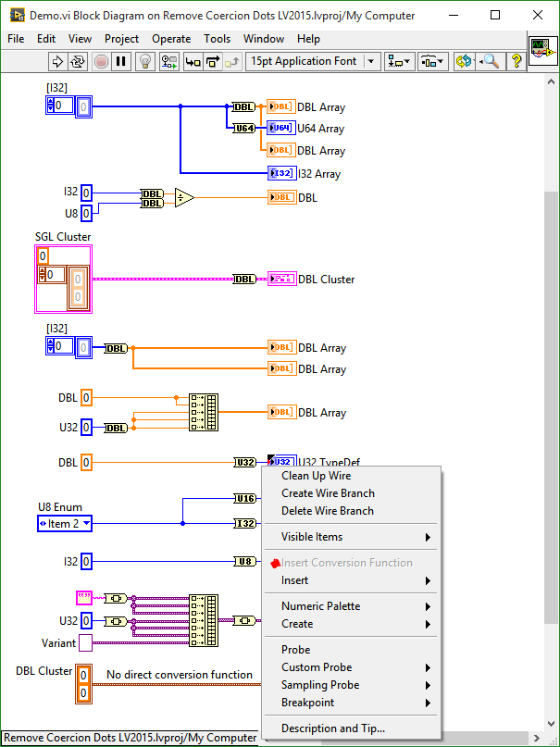Select Clean Up Wire from context menu

click(316, 476)
